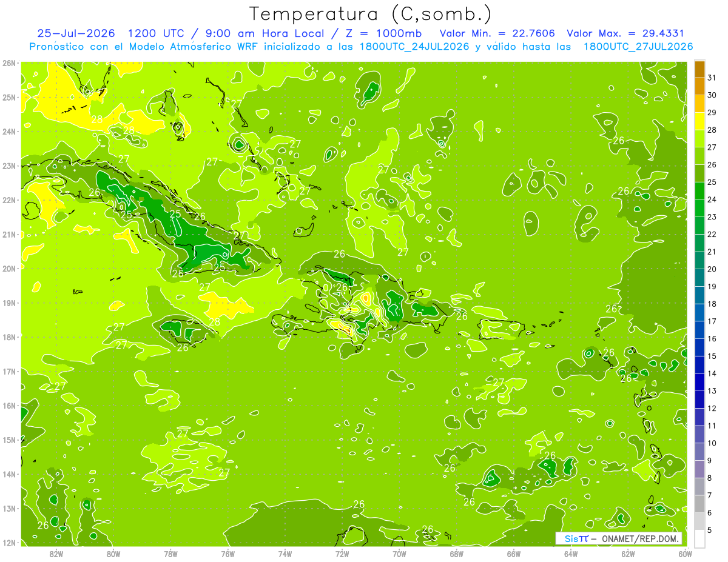Select the orange swatch above legend value 31
The height and width of the screenshot is (562, 728).
(699, 69)
